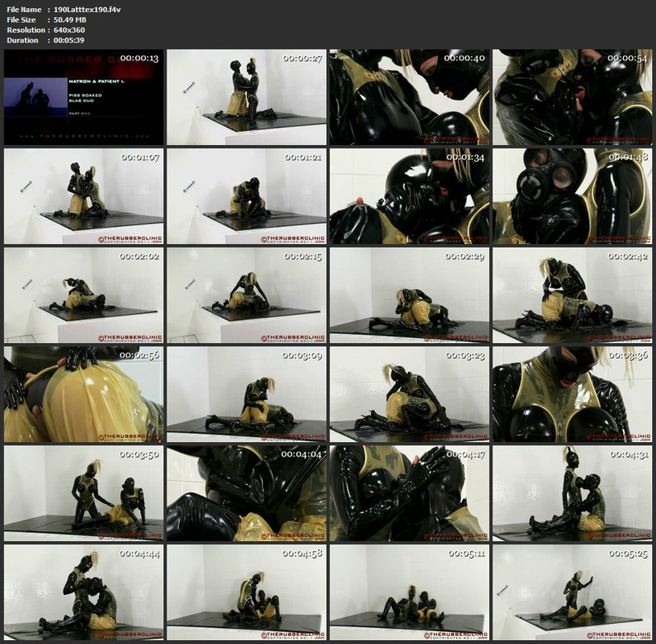
Task: Click the thumbnail stamped 00:04:44
Action: pyautogui.click(x=84, y=592)
